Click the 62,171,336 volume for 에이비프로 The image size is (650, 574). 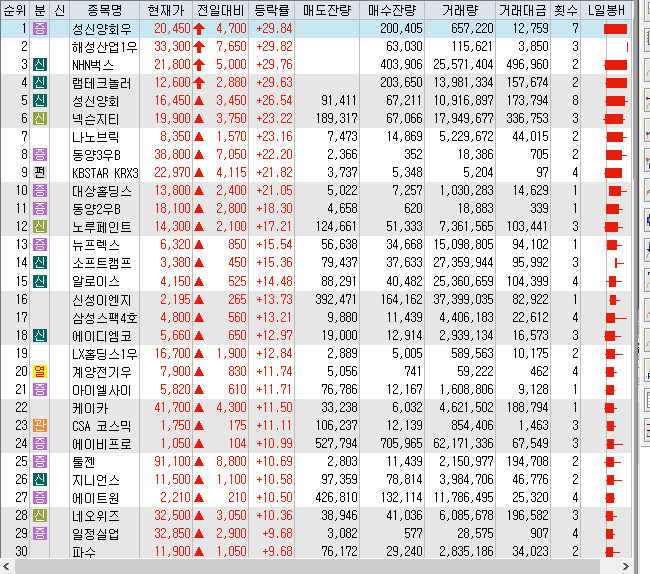point(463,443)
